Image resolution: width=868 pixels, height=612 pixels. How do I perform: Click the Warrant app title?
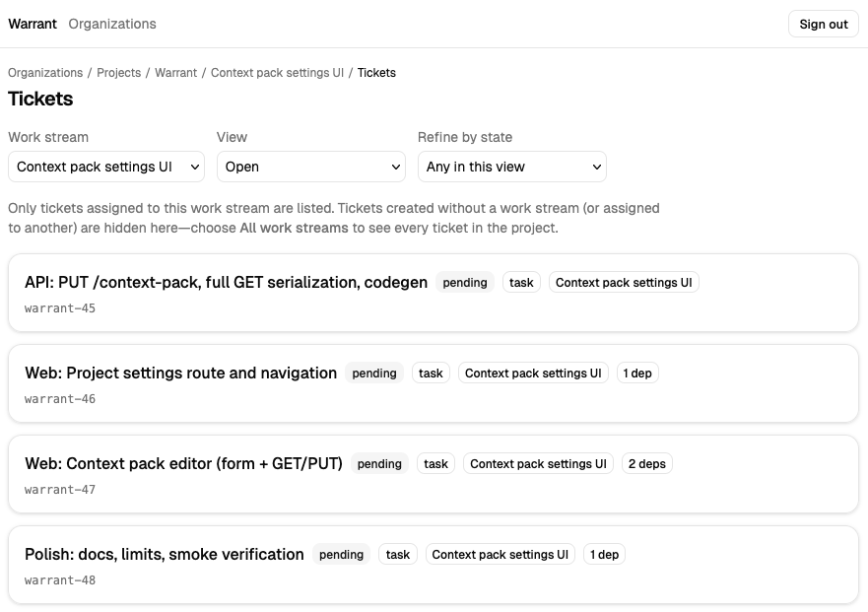[x=32, y=23]
